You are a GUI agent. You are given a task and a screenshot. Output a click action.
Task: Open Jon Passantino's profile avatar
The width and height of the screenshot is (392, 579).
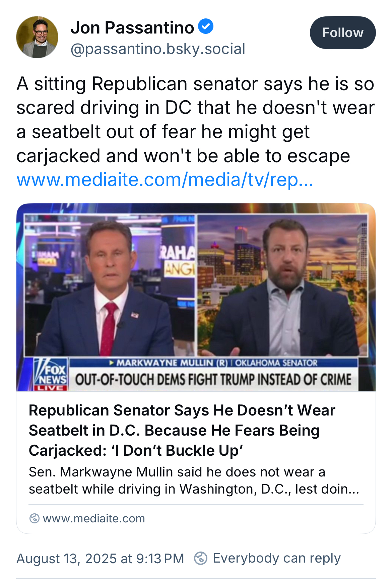(x=37, y=37)
